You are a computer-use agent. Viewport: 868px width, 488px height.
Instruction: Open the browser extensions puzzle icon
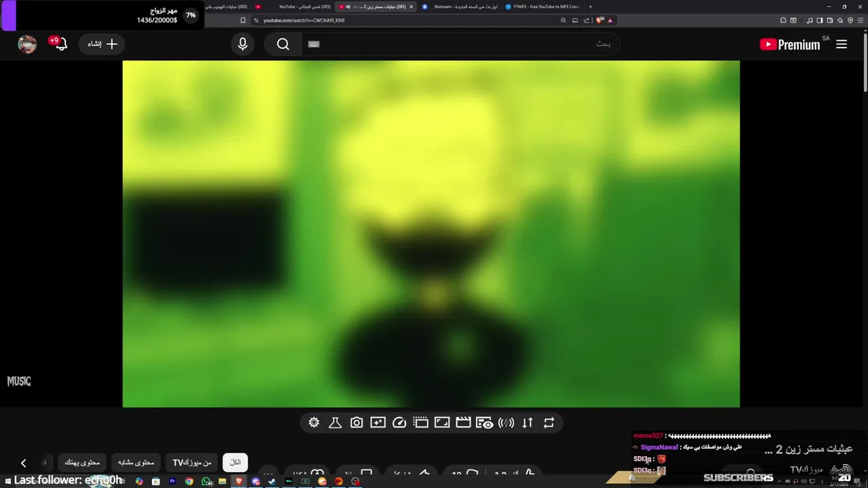(783, 20)
